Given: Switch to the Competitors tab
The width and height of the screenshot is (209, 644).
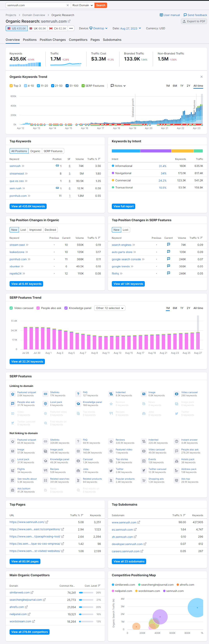Looking at the screenshot, I should click(78, 40).
